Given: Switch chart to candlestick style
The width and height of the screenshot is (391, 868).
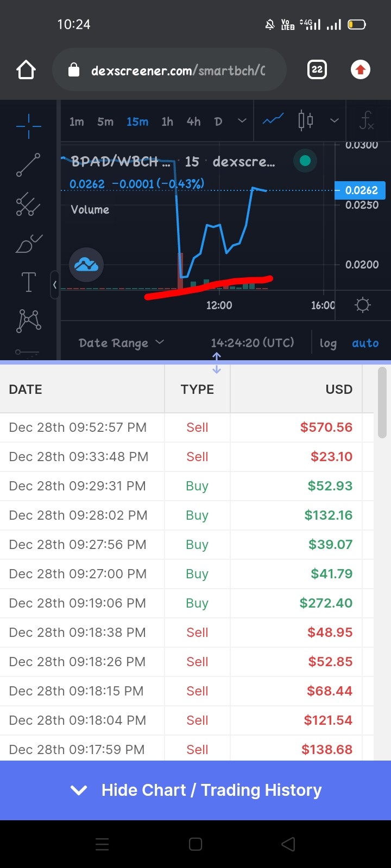Looking at the screenshot, I should pos(306,120).
